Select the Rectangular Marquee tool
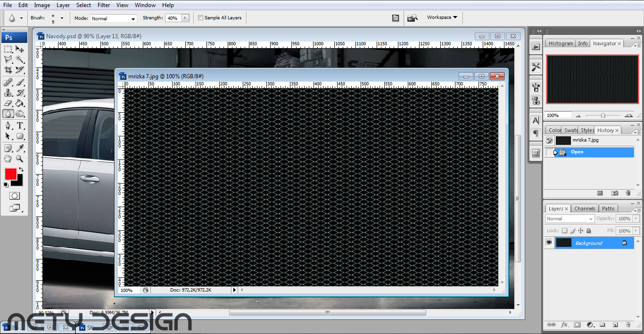 coord(8,49)
